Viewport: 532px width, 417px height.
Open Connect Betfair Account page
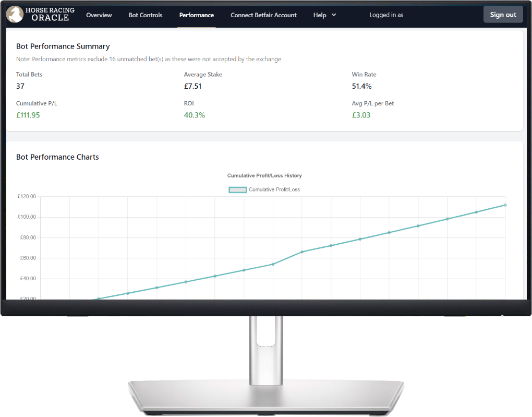coord(263,15)
